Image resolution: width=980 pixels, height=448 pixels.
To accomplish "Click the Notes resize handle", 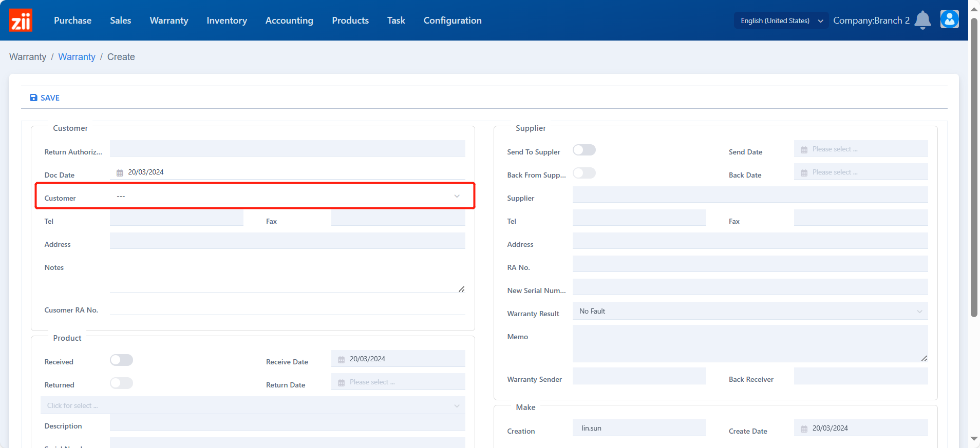I will point(461,289).
